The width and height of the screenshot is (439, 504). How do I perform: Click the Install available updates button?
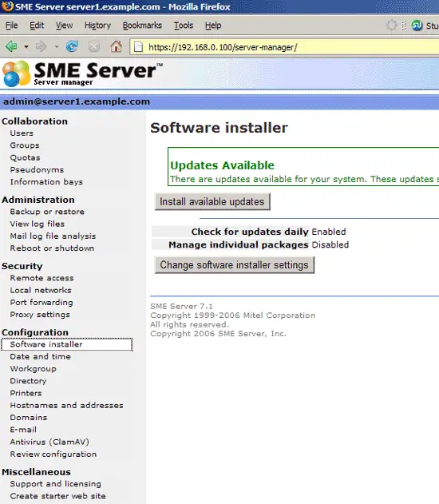click(x=212, y=201)
